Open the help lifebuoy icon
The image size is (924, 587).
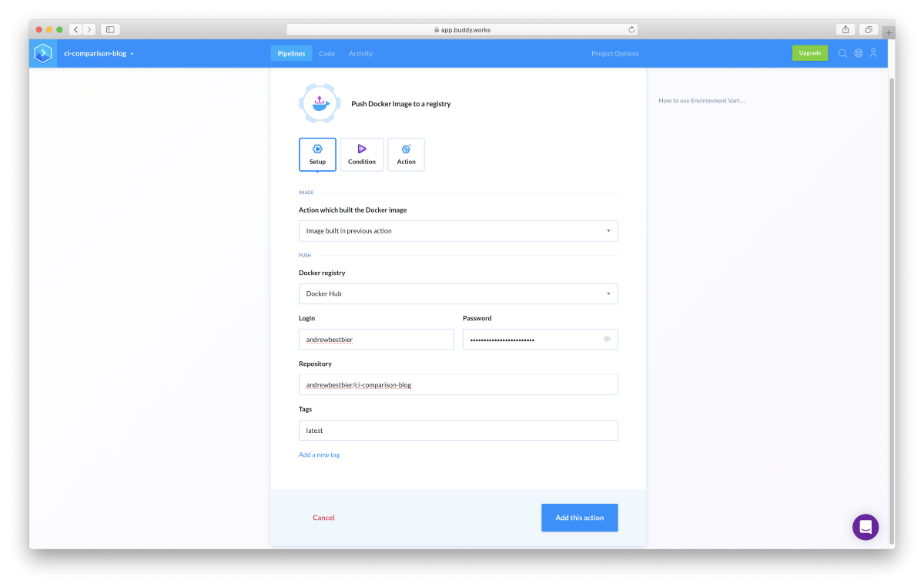pyautogui.click(x=858, y=53)
